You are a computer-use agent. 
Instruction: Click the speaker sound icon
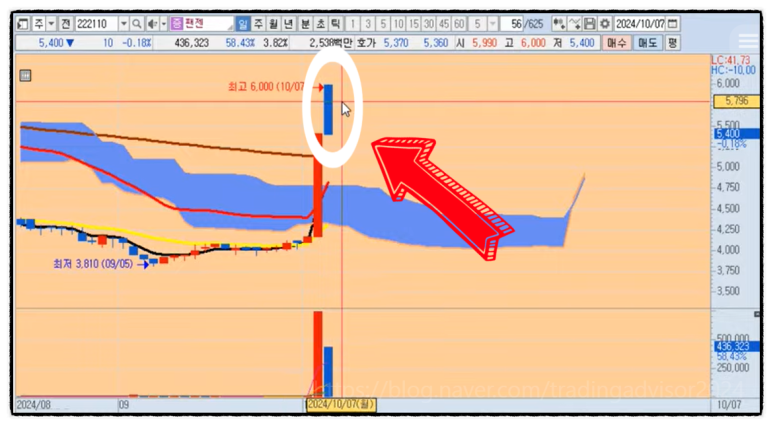click(153, 24)
